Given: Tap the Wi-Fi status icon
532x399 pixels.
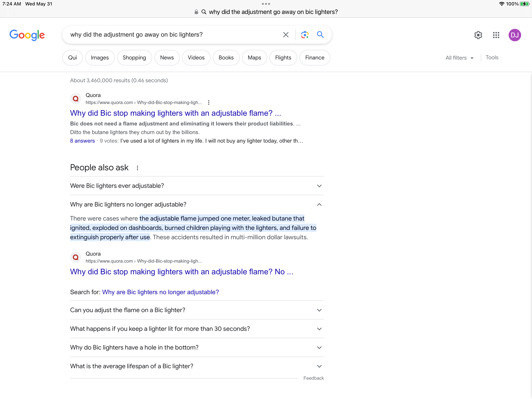Looking at the screenshot, I should click(501, 4).
